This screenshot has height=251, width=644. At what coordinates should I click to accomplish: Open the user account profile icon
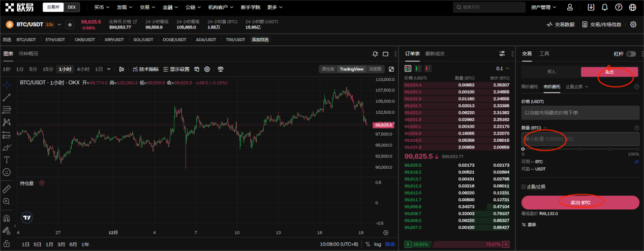pos(570,7)
